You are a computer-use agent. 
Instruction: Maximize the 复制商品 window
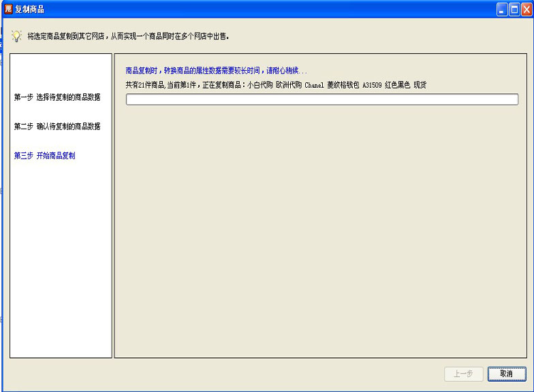[514, 10]
